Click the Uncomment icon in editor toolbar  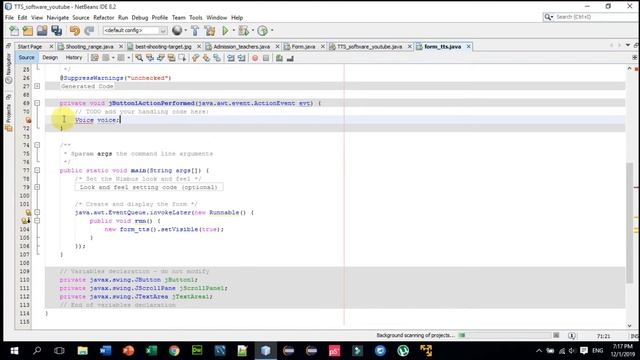290,58
